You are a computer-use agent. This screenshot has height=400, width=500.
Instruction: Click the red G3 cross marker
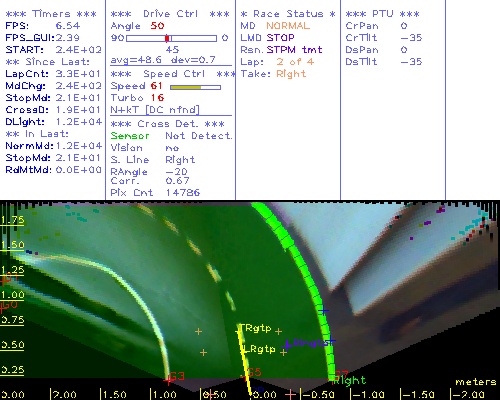click(x=169, y=379)
